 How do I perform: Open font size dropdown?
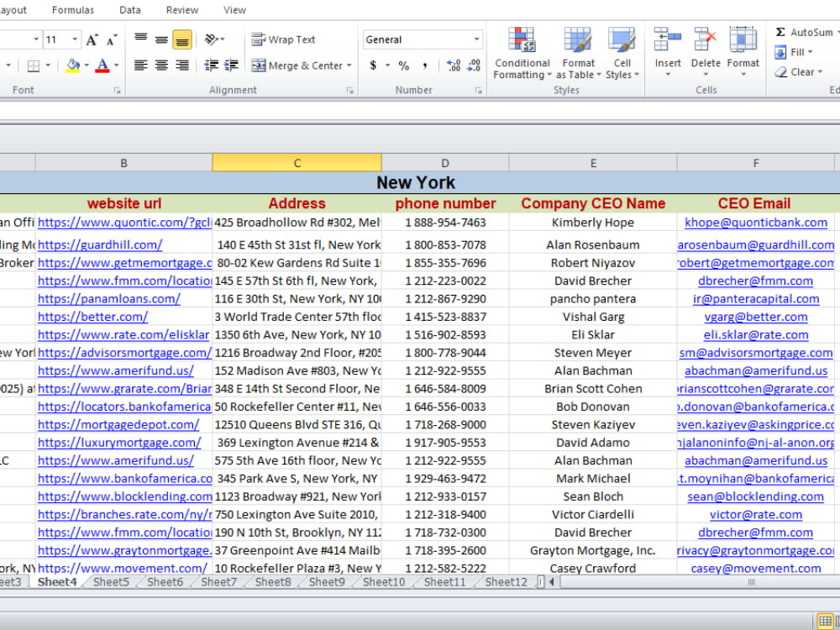(75, 39)
